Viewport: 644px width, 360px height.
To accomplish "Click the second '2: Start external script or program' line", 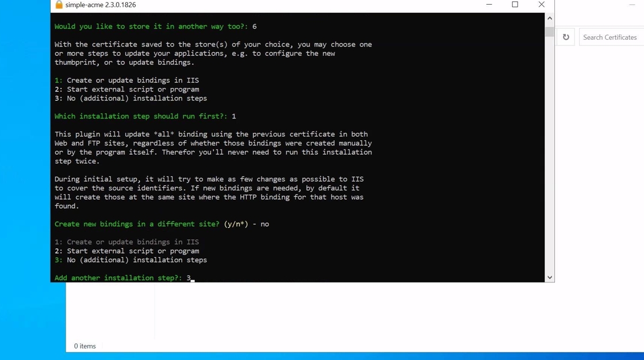I will pos(126,251).
